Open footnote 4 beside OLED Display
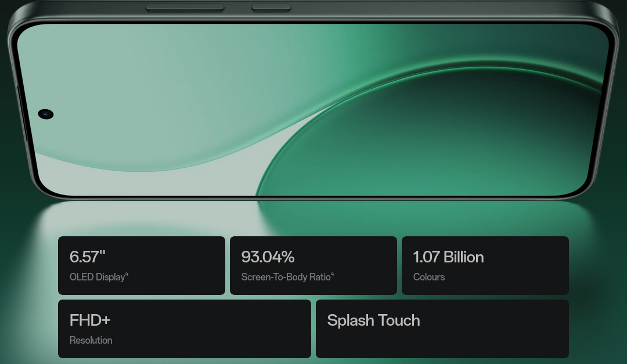Screen dimensions: 627x364 (127, 275)
